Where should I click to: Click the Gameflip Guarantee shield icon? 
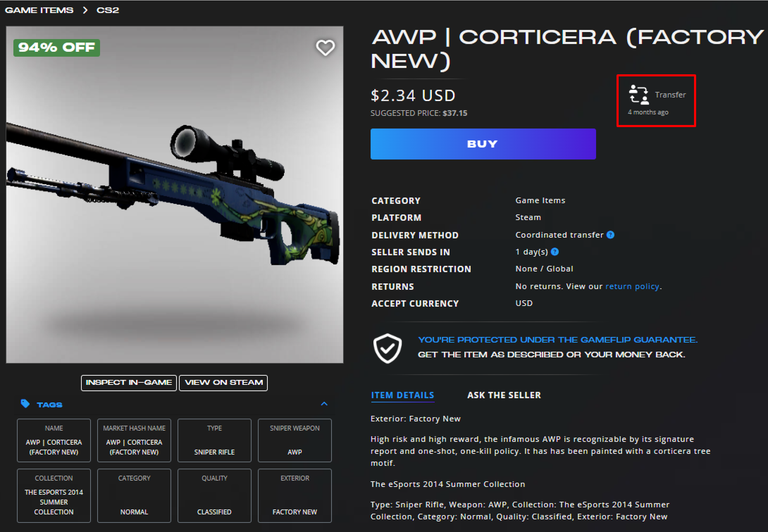[x=388, y=348]
